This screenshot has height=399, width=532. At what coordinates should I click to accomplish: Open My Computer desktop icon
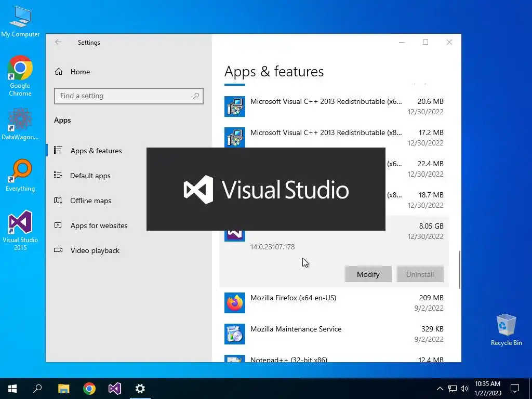pos(20,21)
